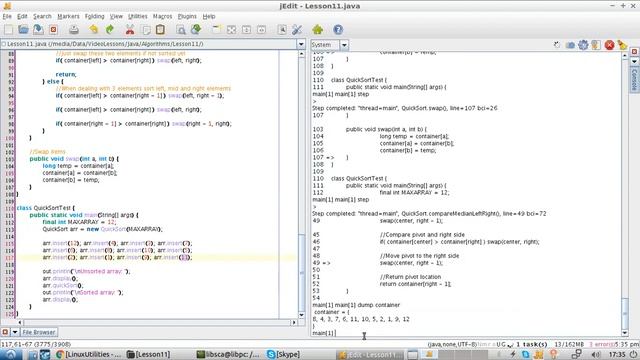The image size is (640, 360).
Task: Open the Search menu
Action: [42, 16]
